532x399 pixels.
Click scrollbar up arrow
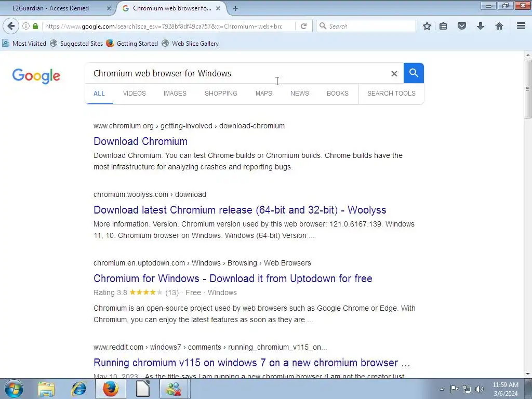click(x=528, y=55)
